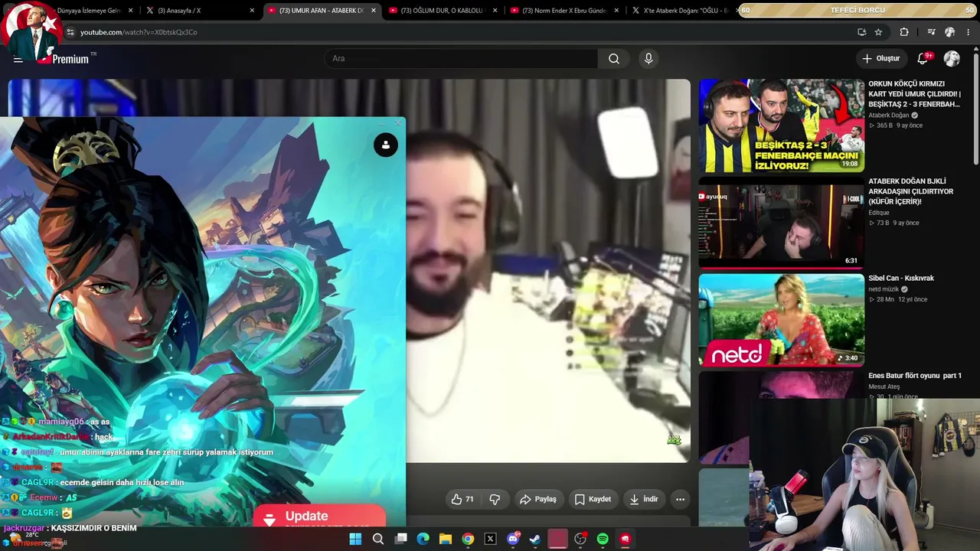The height and width of the screenshot is (551, 980).
Task: Open YouTube notifications bell
Action: [x=923, y=59]
